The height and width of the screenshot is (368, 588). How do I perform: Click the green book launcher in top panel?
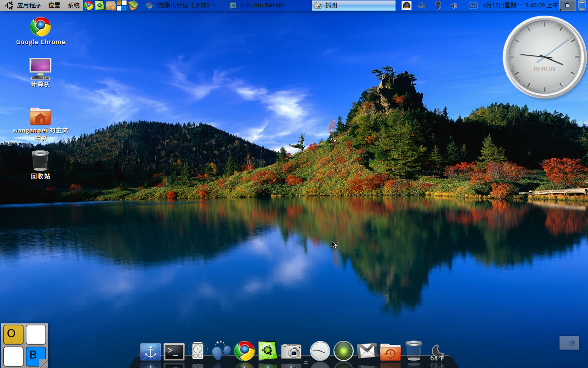[x=133, y=6]
